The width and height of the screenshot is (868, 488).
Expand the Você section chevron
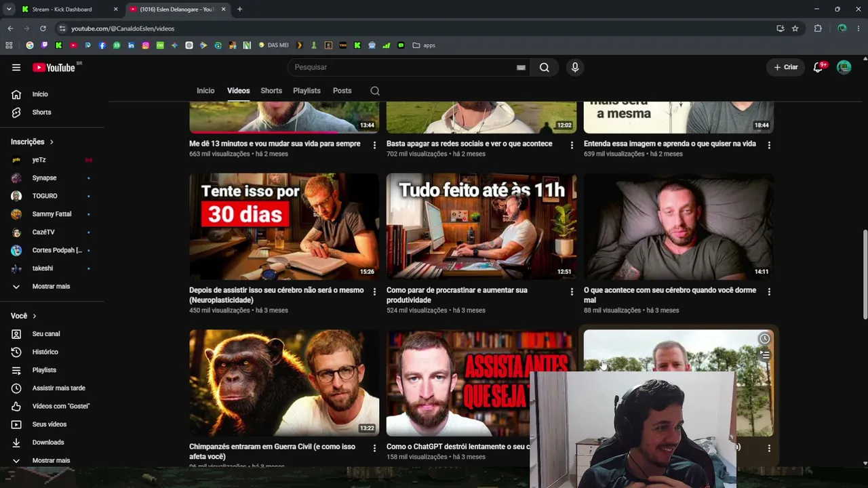[x=35, y=316]
